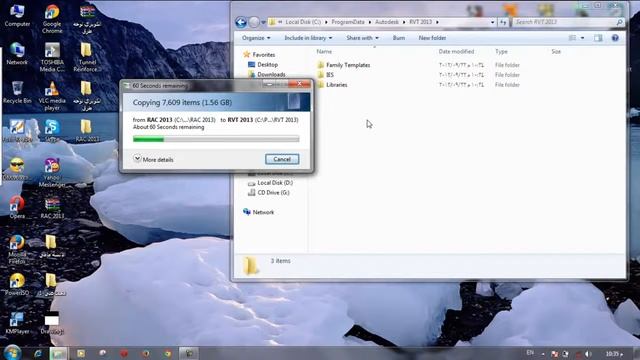This screenshot has height=360, width=640.
Task: Open TOSHIBA Media Controller shortcut
Action: [x=52, y=57]
